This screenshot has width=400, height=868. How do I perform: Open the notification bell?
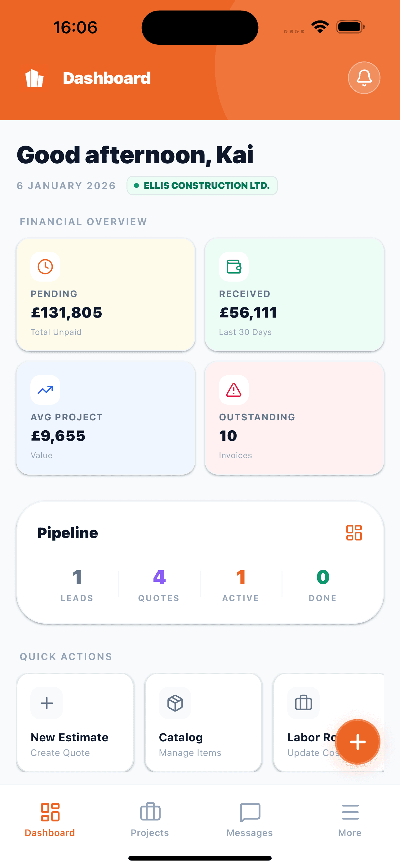pyautogui.click(x=364, y=78)
